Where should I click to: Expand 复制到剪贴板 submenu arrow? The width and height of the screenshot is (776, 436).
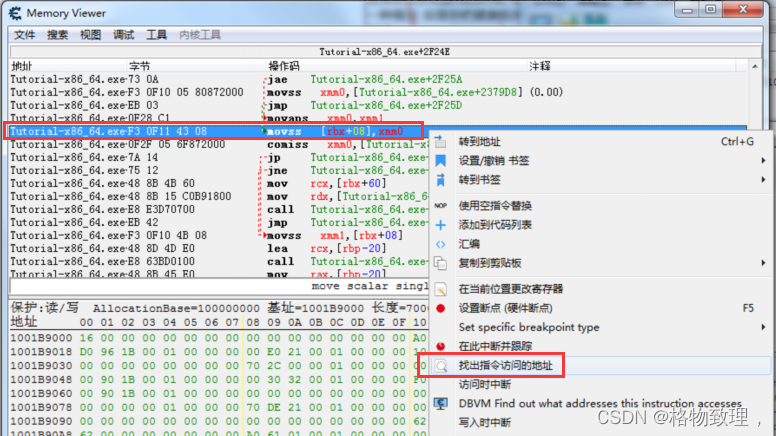pos(763,263)
